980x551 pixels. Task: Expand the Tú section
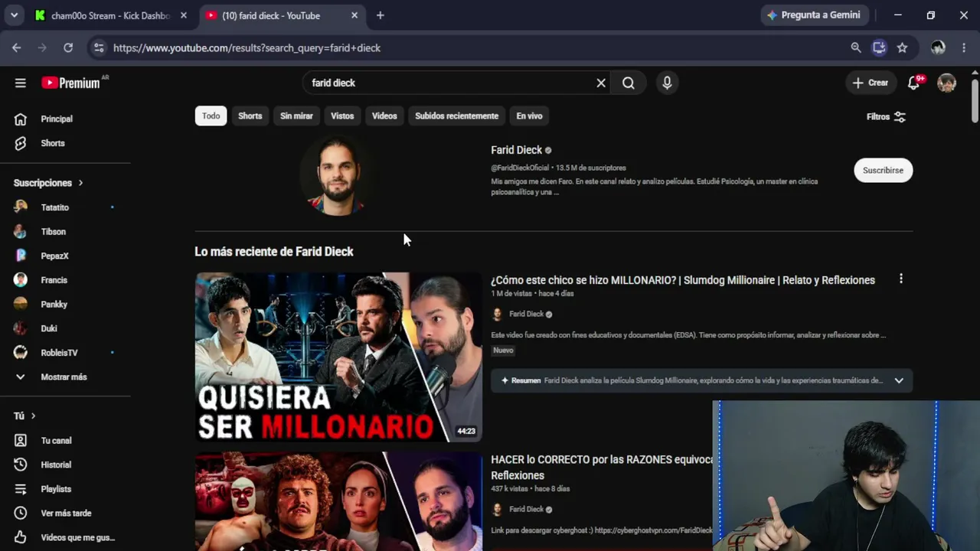coord(25,416)
